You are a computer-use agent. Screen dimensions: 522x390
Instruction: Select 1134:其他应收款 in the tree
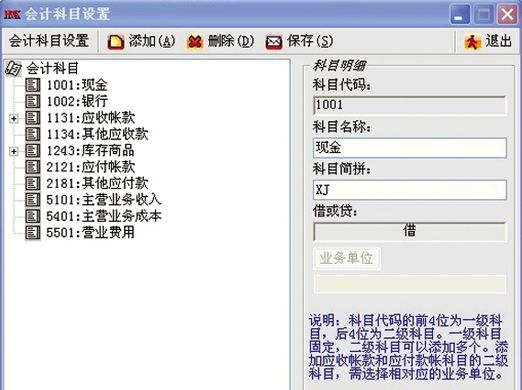point(97,134)
